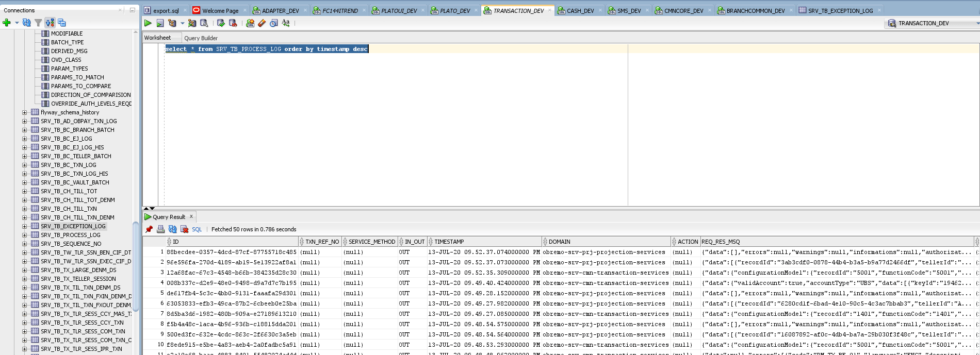The width and height of the screenshot is (980, 355).
Task: Select result row number 4
Action: click(162, 283)
